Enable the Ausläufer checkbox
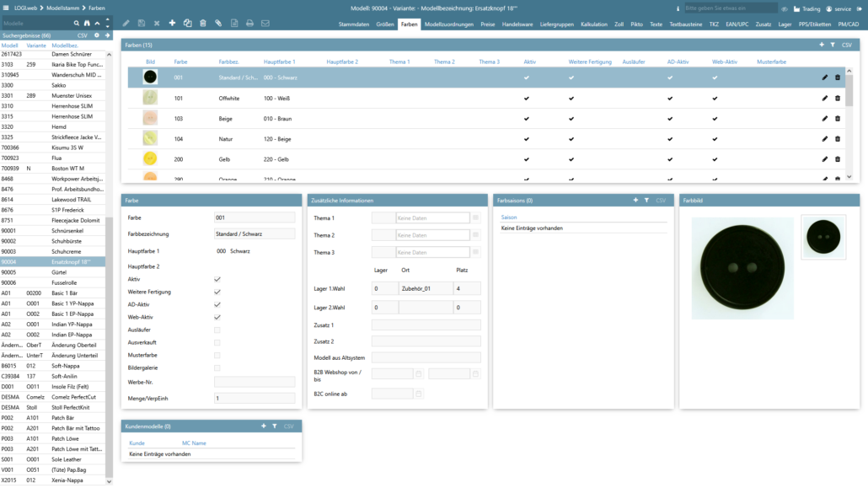This screenshot has width=868, height=488. click(x=217, y=330)
